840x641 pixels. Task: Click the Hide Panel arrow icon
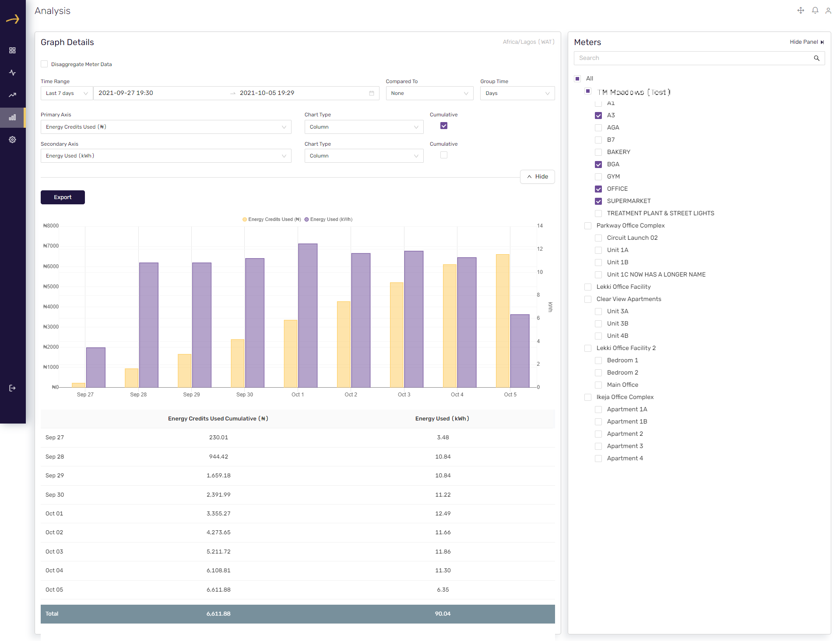822,42
